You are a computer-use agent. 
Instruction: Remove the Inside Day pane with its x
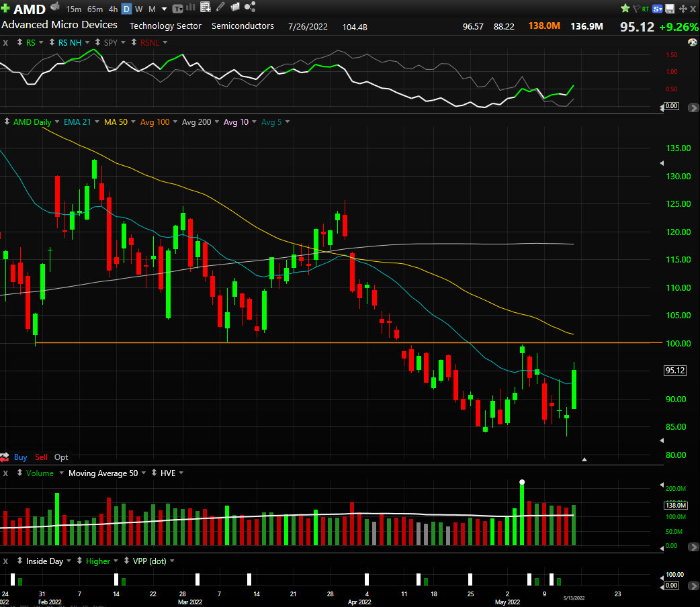click(x=5, y=561)
